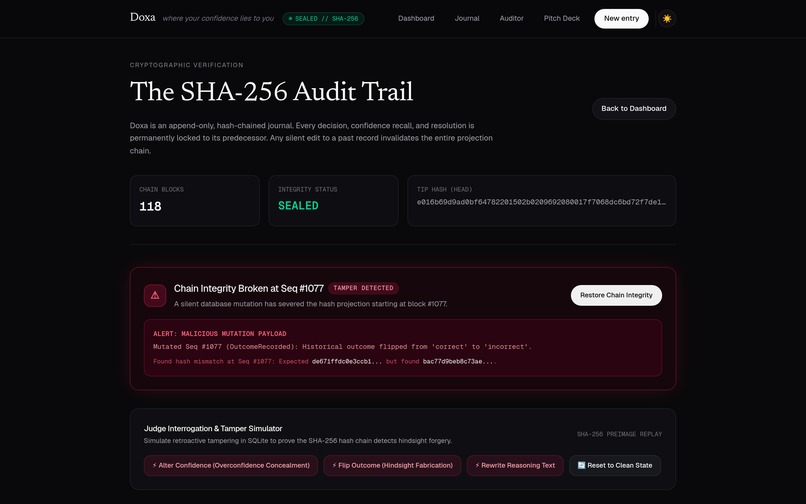Click the 'Chain Integrity Broken at Seq #1077' heading
Viewport: 806px width, 504px height.
pyautogui.click(x=249, y=289)
